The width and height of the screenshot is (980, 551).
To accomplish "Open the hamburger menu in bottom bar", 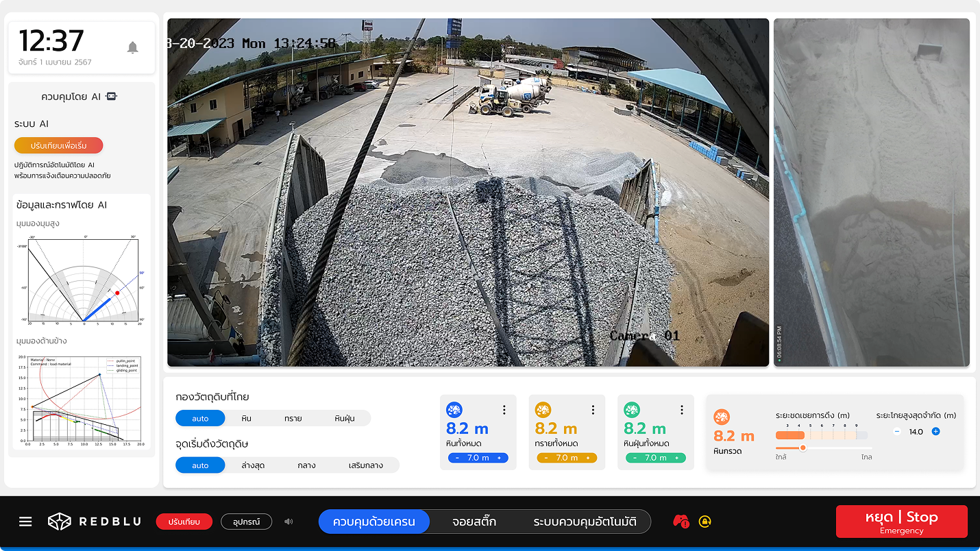I will (x=25, y=522).
